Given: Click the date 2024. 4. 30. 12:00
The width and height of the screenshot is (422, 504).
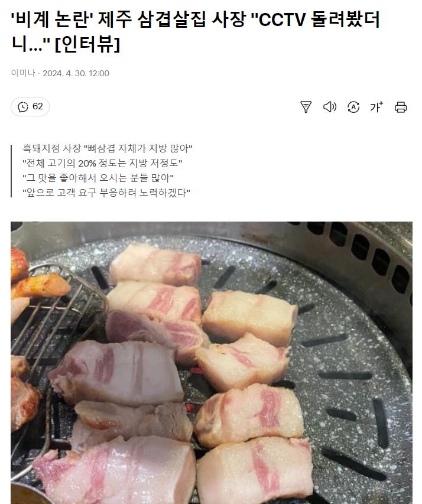Looking at the screenshot, I should click(x=76, y=73).
